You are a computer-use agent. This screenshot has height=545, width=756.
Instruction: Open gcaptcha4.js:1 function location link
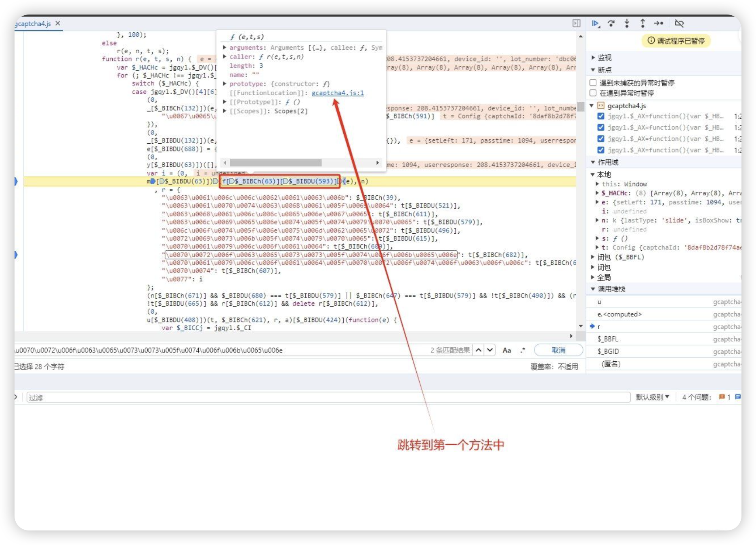pyautogui.click(x=338, y=93)
